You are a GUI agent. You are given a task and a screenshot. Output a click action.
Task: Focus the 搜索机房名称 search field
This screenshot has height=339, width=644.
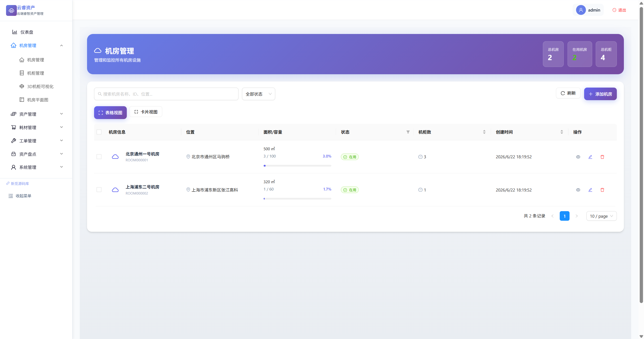point(166,94)
